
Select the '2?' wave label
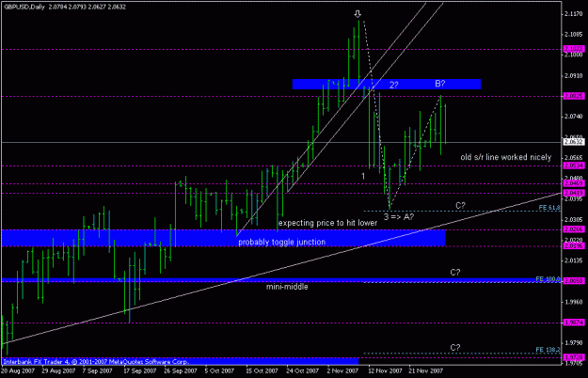coord(393,85)
